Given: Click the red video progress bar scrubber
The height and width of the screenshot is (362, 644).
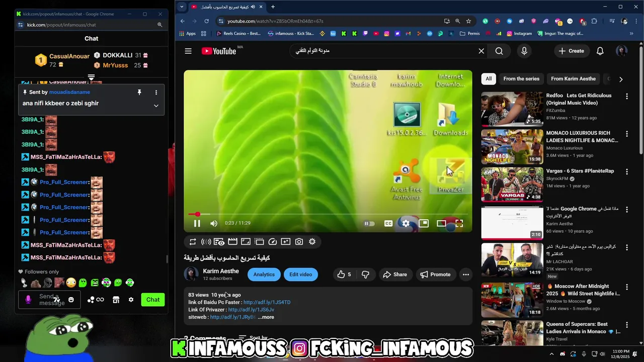Looking at the screenshot, I should 198,214.
